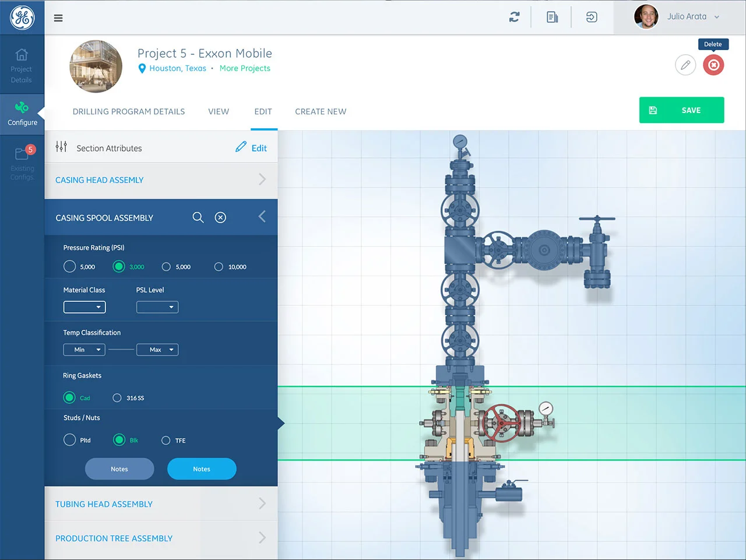Click the Houston, Texas location pin icon

click(x=142, y=69)
